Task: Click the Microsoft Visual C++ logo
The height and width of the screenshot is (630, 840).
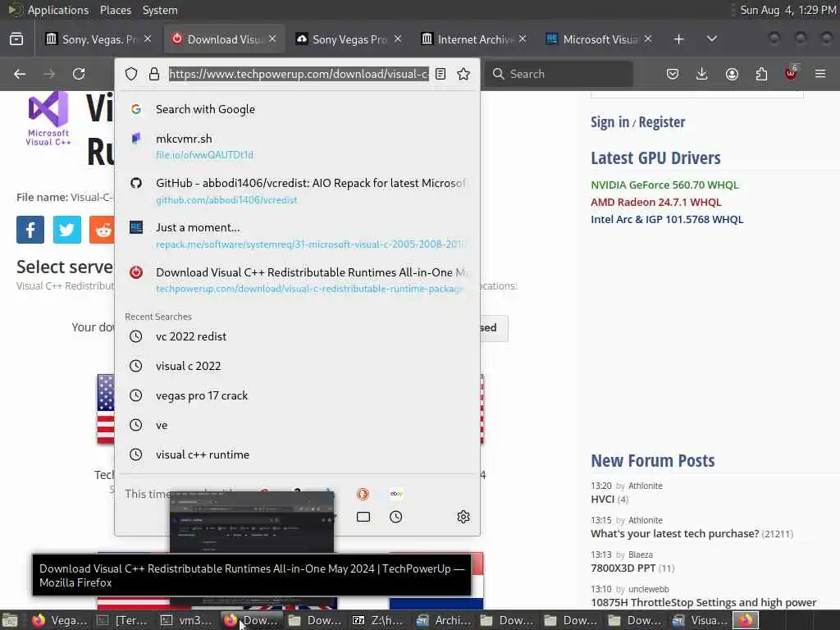Action: [x=48, y=119]
